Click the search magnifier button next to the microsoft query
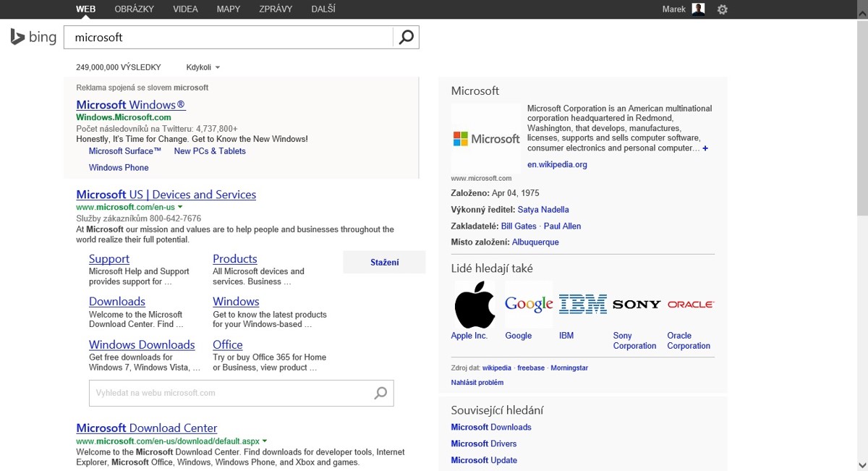The image size is (868, 471). 407,37
